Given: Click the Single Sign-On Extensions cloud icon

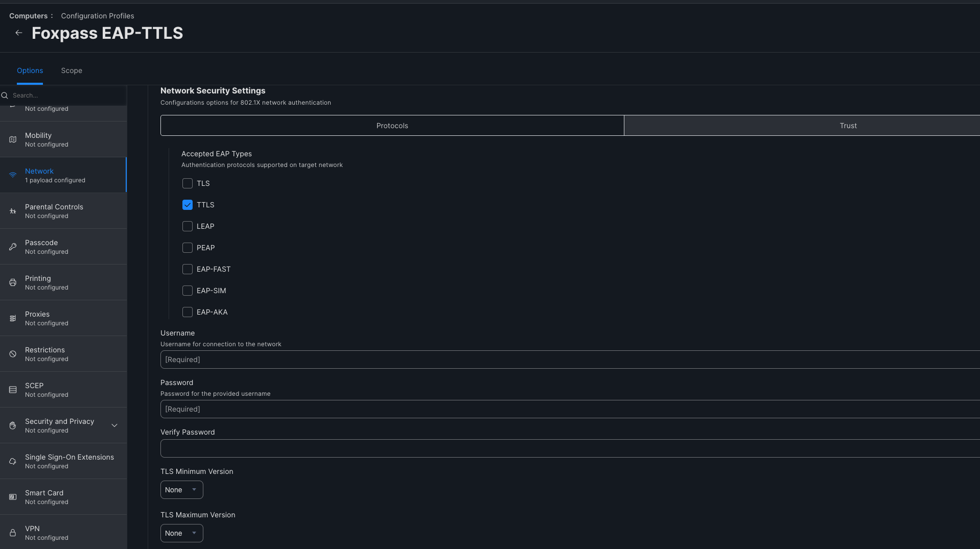Looking at the screenshot, I should (x=13, y=461).
